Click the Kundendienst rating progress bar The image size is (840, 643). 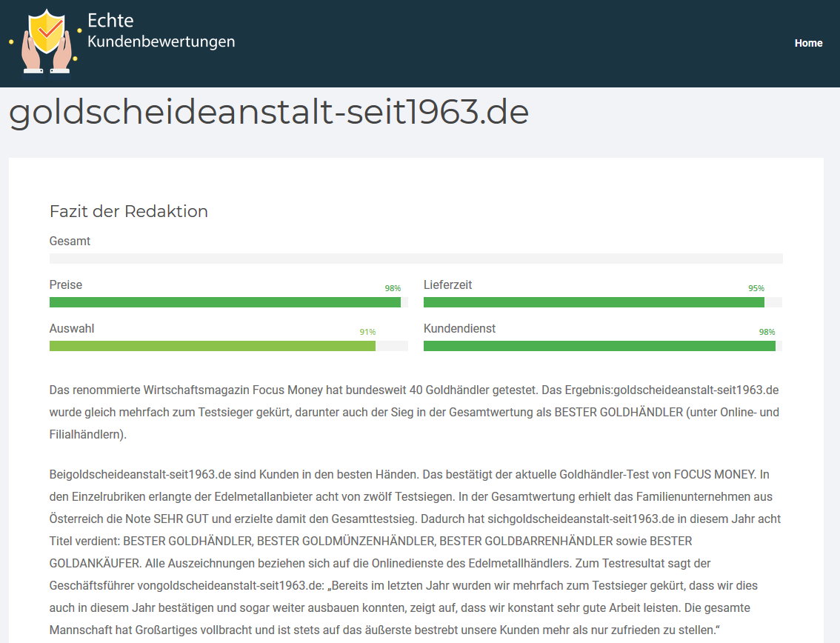click(603, 346)
